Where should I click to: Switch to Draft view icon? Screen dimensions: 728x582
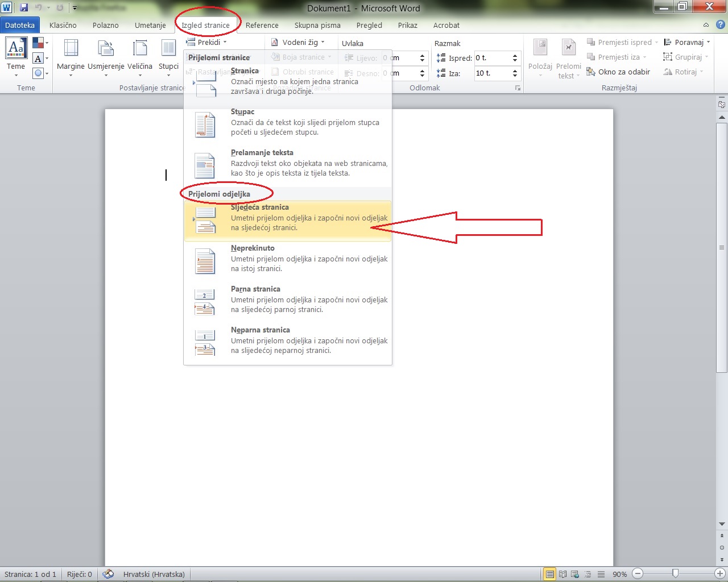[601, 574]
